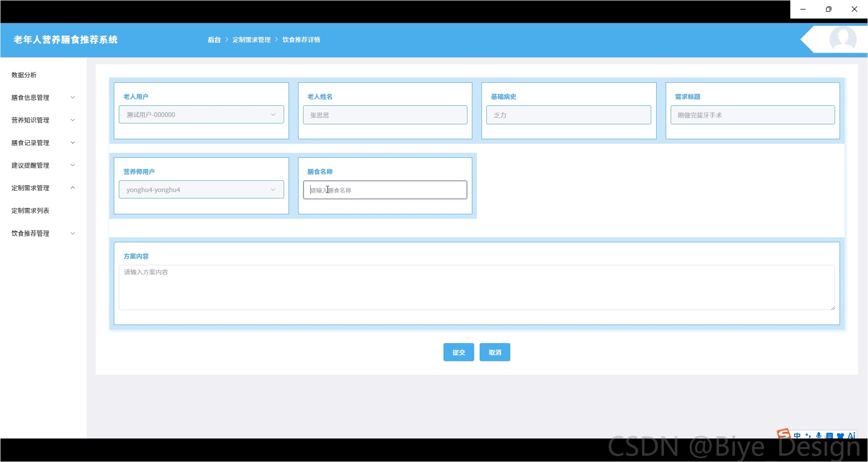
Task: Open the 营养师用户 dropdown
Action: coord(201,190)
